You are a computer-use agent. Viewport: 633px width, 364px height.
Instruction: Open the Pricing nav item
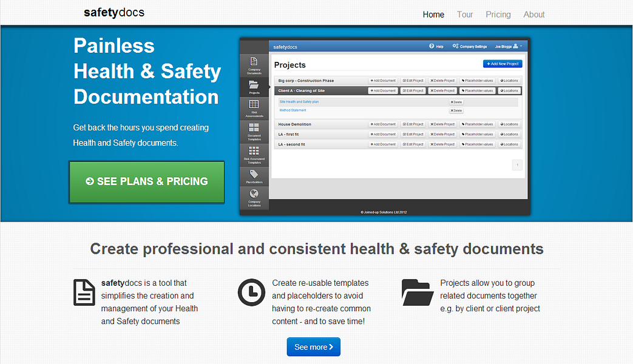coord(498,15)
